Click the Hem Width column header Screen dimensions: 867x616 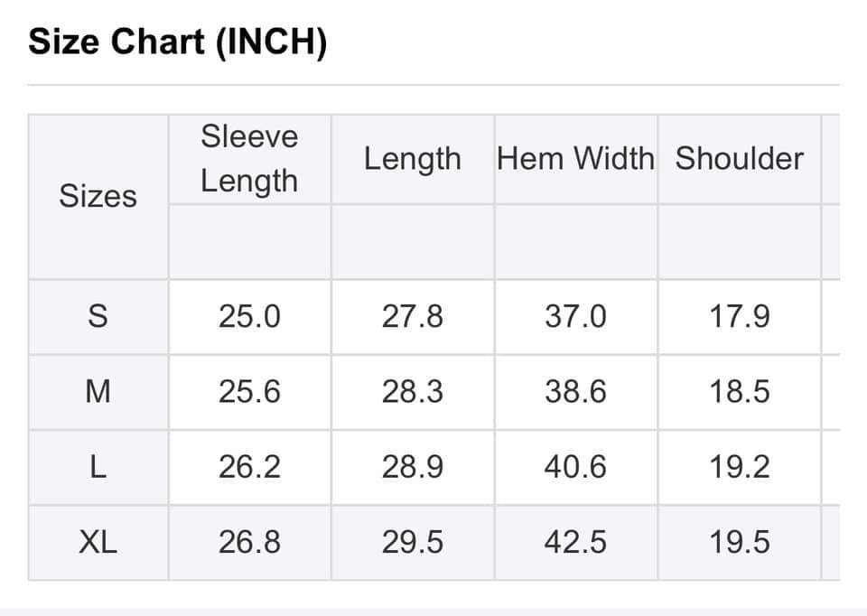575,159
